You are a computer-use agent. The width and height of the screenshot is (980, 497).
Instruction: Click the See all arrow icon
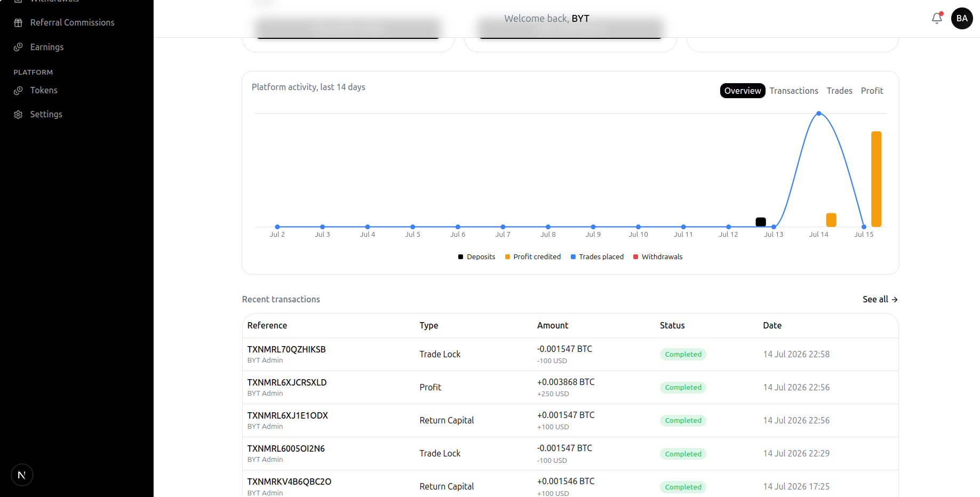(895, 300)
